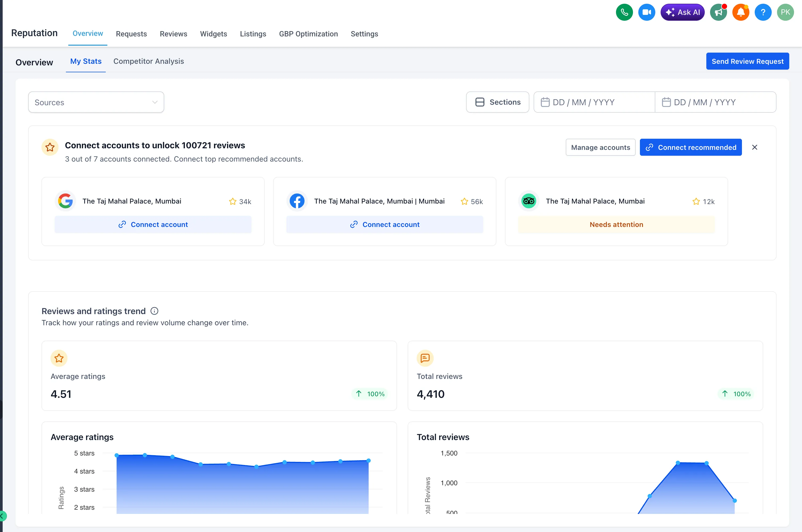Open the Reviews tab
The height and width of the screenshot is (532, 802).
[x=173, y=34]
